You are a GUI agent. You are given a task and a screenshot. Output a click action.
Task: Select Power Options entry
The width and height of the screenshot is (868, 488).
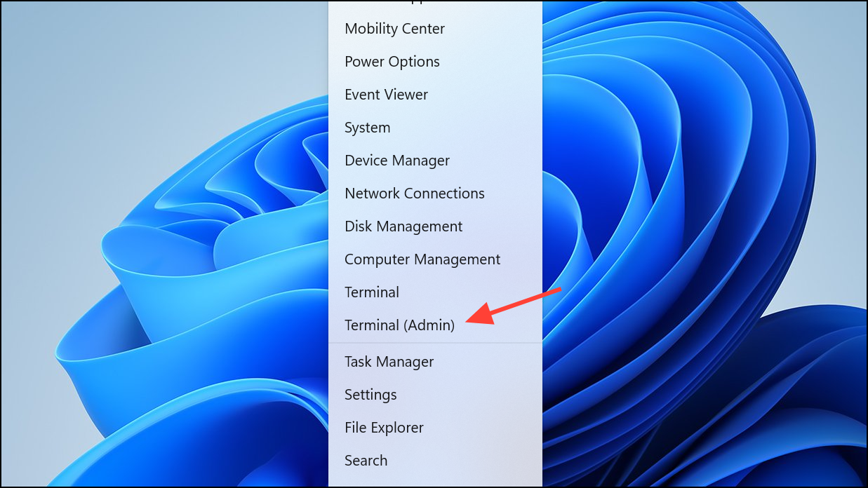pos(435,62)
